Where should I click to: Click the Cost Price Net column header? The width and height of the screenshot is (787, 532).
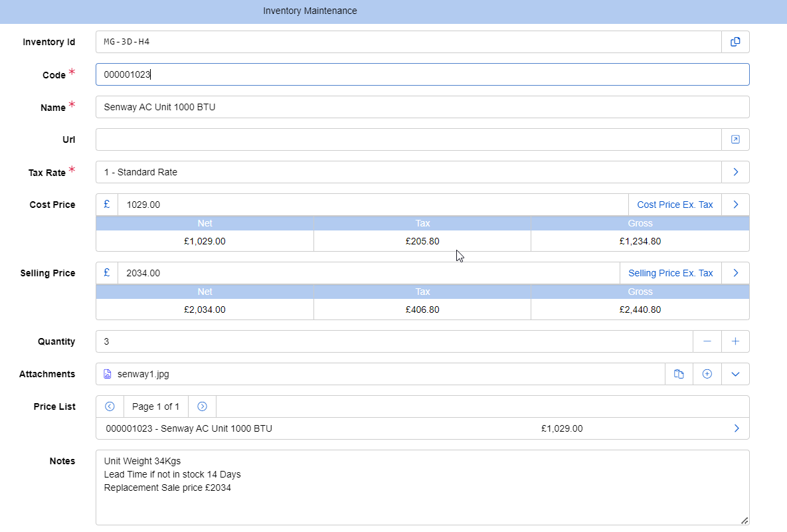coord(205,223)
